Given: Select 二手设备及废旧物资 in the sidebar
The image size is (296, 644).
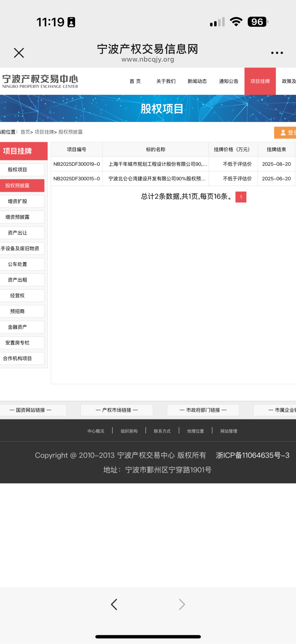Looking at the screenshot, I should (x=22, y=248).
